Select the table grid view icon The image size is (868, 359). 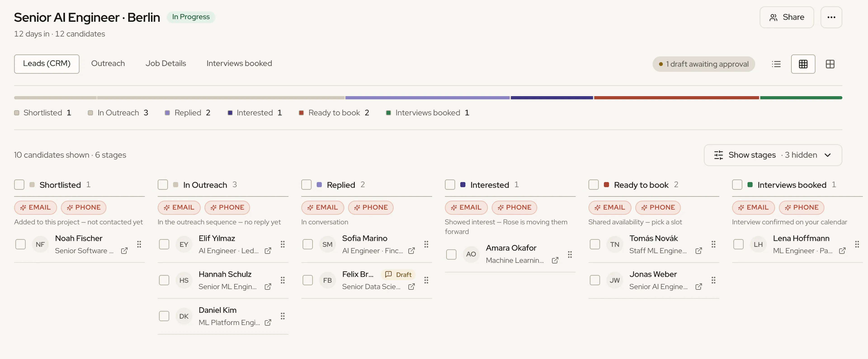tap(803, 64)
